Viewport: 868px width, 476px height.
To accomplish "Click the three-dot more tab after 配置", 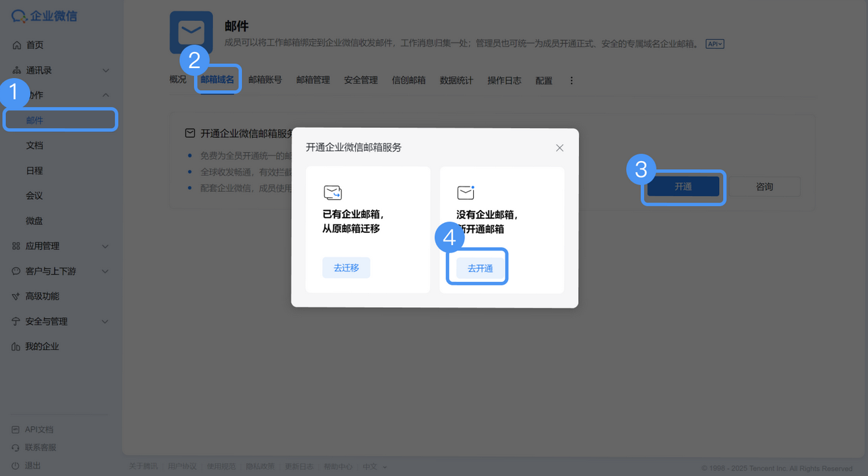I will coord(571,79).
